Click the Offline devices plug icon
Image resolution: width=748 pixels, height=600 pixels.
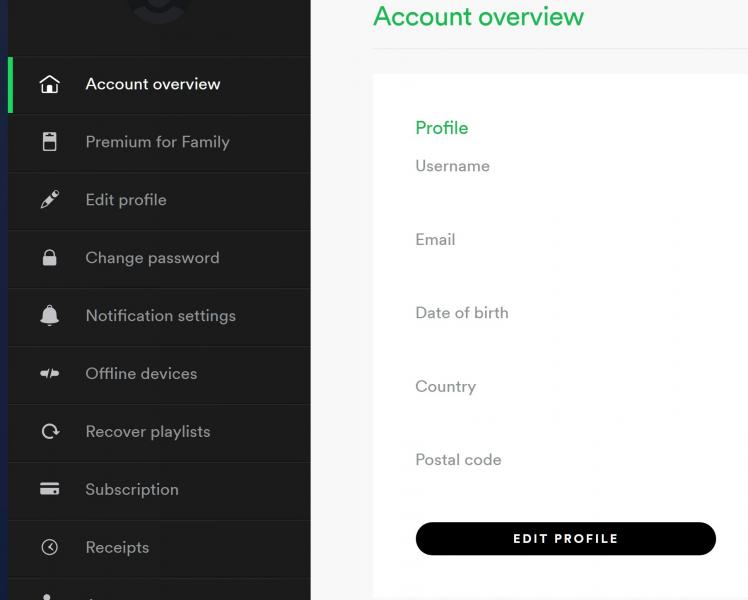[50, 373]
